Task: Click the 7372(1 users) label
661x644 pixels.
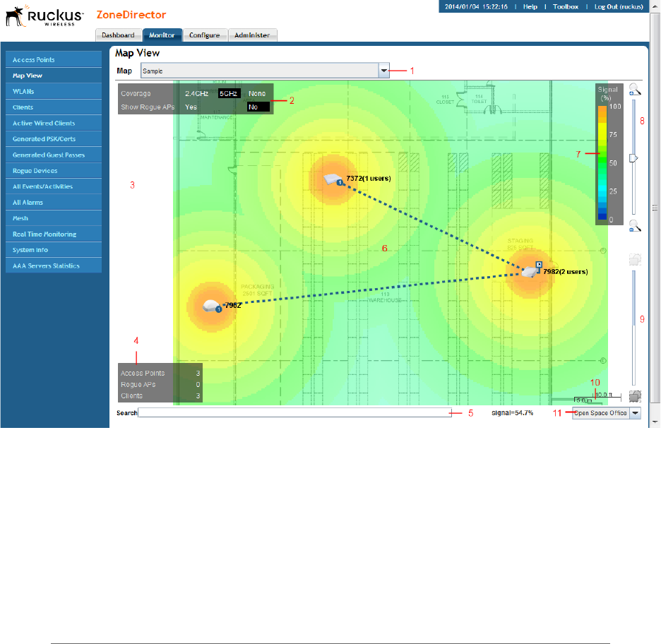Action: (x=369, y=178)
